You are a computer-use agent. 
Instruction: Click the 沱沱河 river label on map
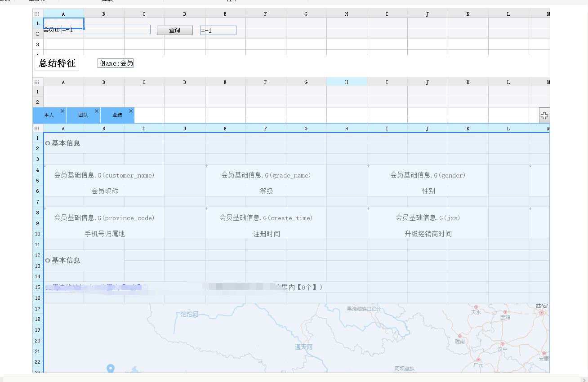189,315
